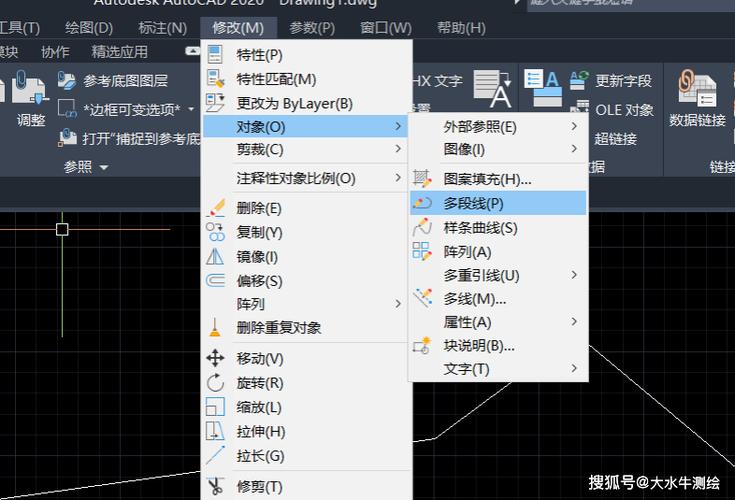Click the OLE 对象 button
735x500 pixels.
tap(624, 110)
